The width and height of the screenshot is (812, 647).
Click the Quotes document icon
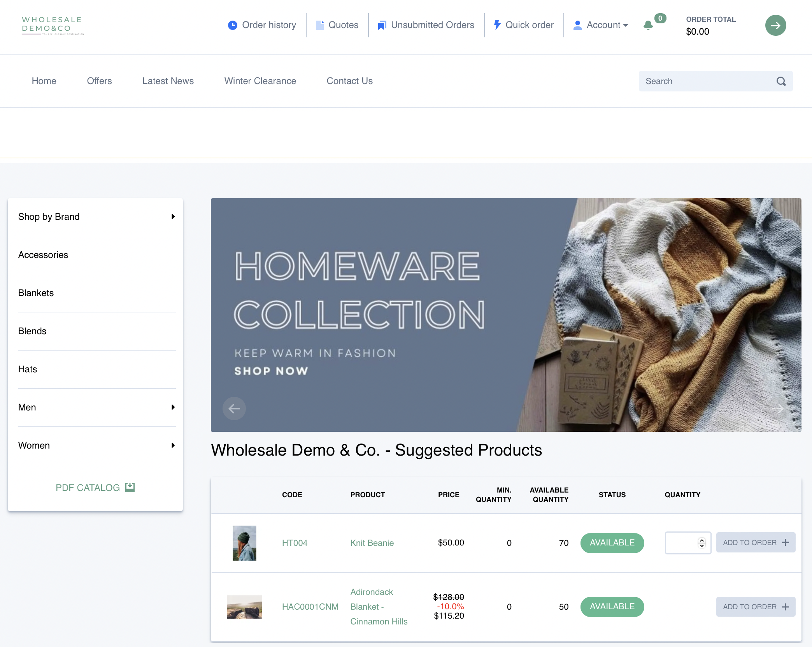pyautogui.click(x=319, y=25)
